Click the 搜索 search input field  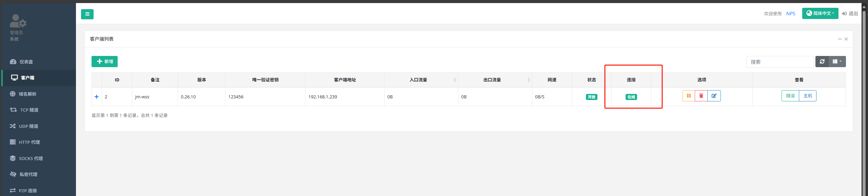[x=780, y=62]
